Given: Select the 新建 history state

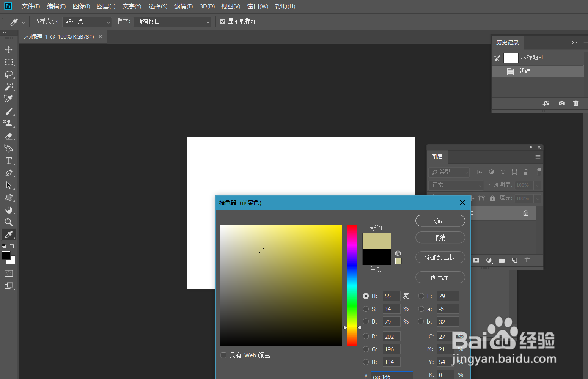Looking at the screenshot, I should [538, 71].
